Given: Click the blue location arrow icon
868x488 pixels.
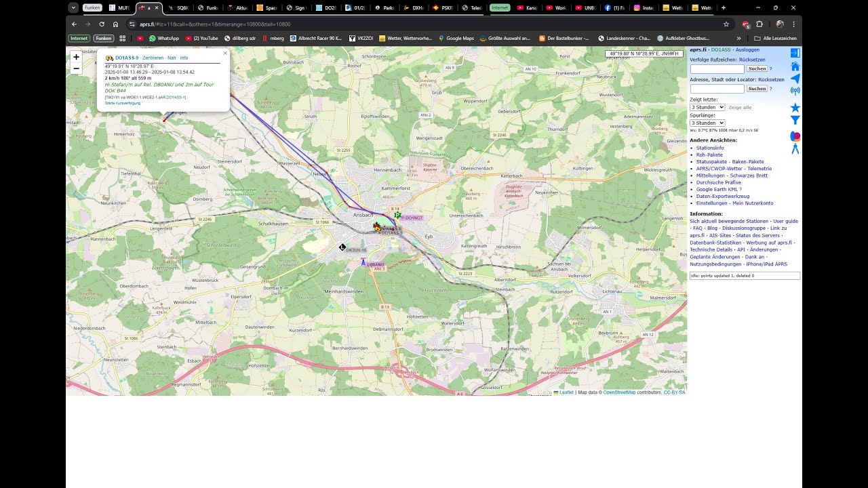Looking at the screenshot, I should [795, 79].
